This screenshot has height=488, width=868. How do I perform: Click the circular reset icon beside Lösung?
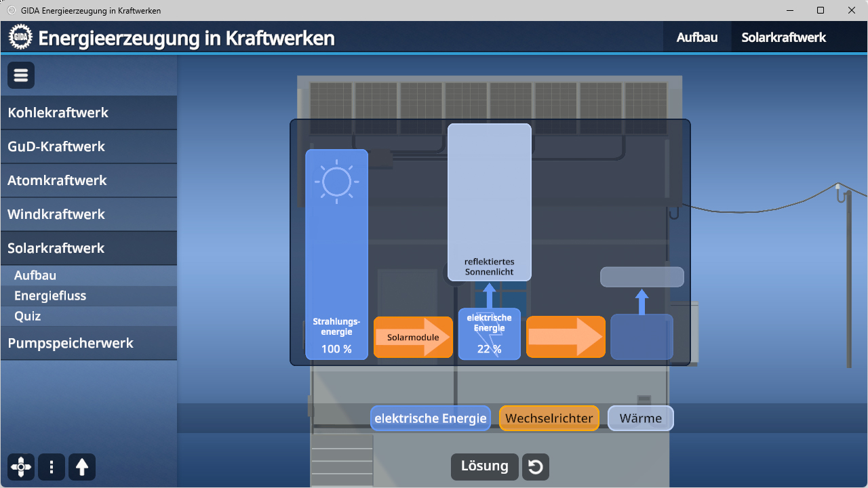pos(535,466)
